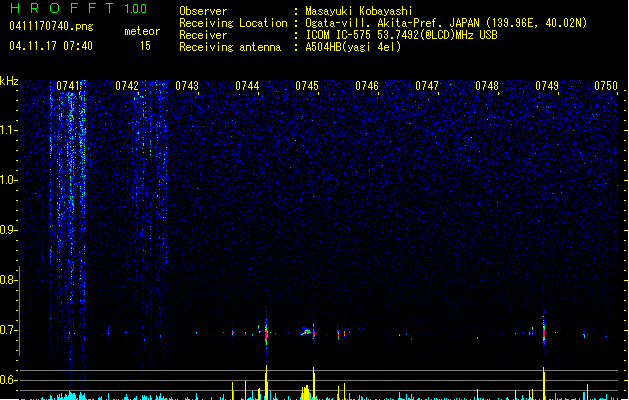Click the meteor count value 15
This screenshot has width=629, height=400.
pos(145,46)
